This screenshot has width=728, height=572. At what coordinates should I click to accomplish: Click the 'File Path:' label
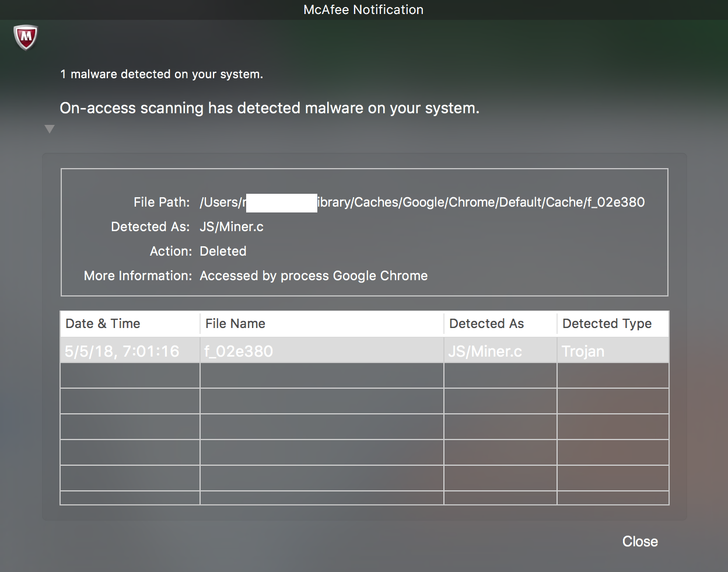point(162,203)
